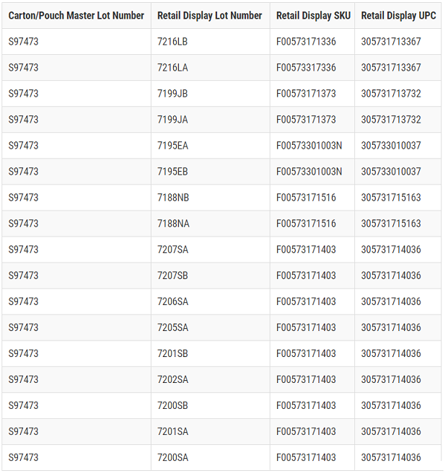Screen dimensions: 448x476
Task: Click the 7199JA lot number cell
Action: click(x=172, y=120)
